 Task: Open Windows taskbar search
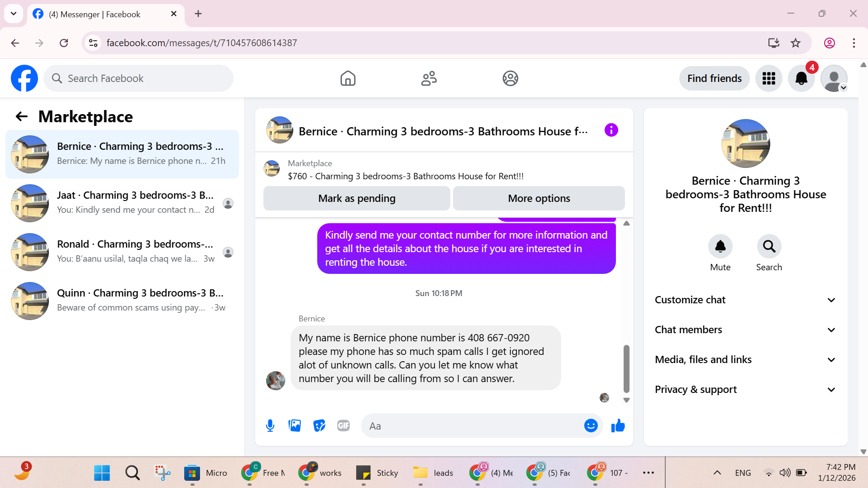click(x=132, y=473)
